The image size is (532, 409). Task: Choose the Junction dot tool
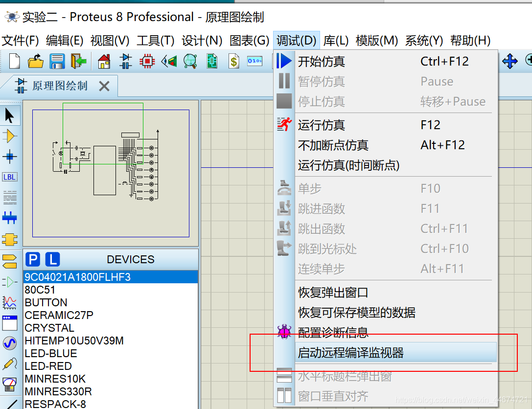10,157
